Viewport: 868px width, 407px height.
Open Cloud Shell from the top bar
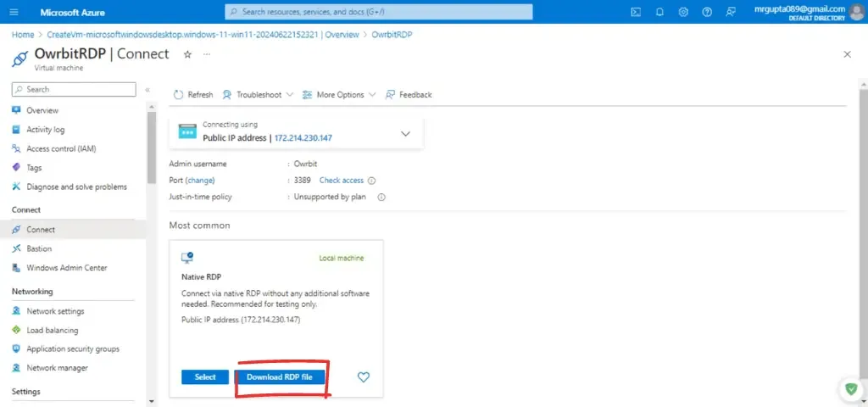pyautogui.click(x=636, y=12)
